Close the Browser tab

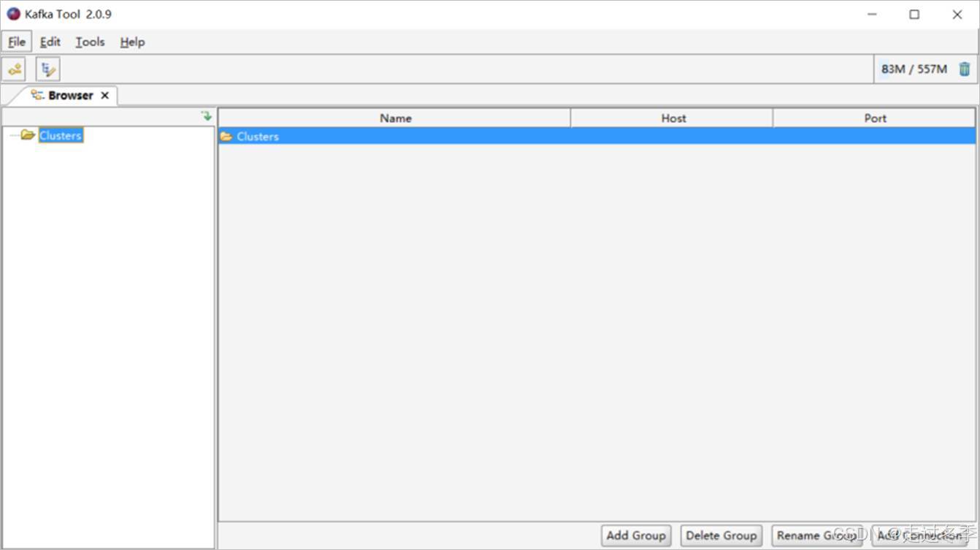coord(104,96)
